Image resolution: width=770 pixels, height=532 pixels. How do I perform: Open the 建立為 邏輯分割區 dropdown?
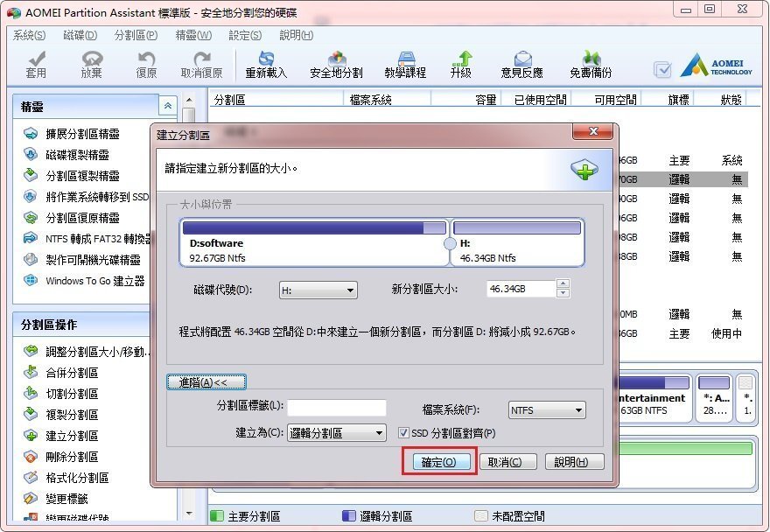(x=336, y=433)
